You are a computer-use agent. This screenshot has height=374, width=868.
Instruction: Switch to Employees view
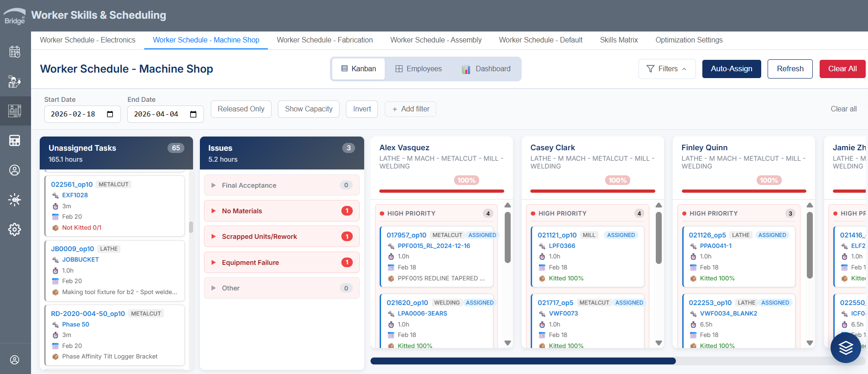418,69
